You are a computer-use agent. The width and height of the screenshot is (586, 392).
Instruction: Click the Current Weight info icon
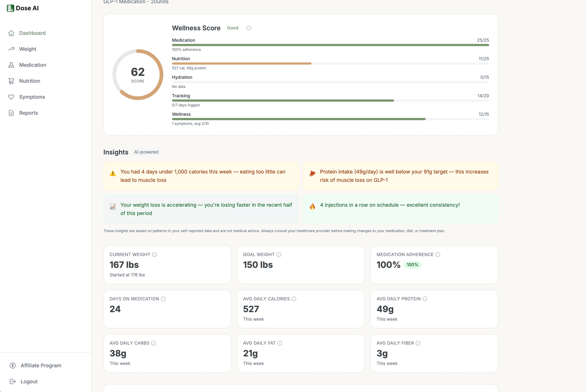coord(154,254)
